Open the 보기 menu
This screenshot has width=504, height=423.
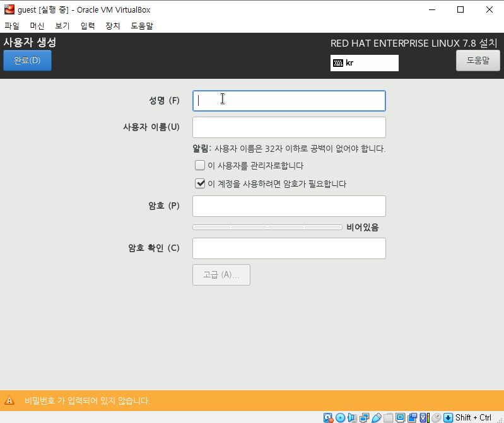(62, 26)
